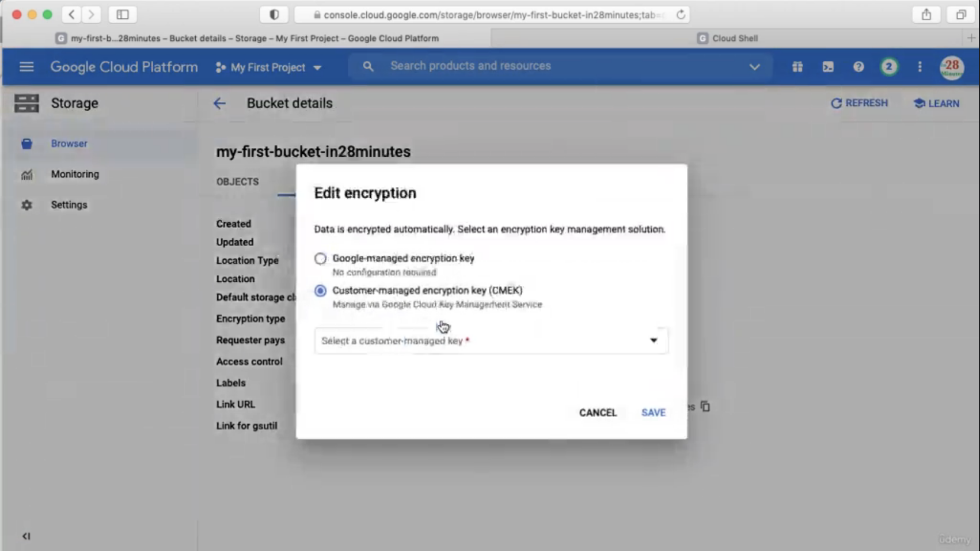
Task: Open the hamburger navigation menu
Action: (26, 67)
